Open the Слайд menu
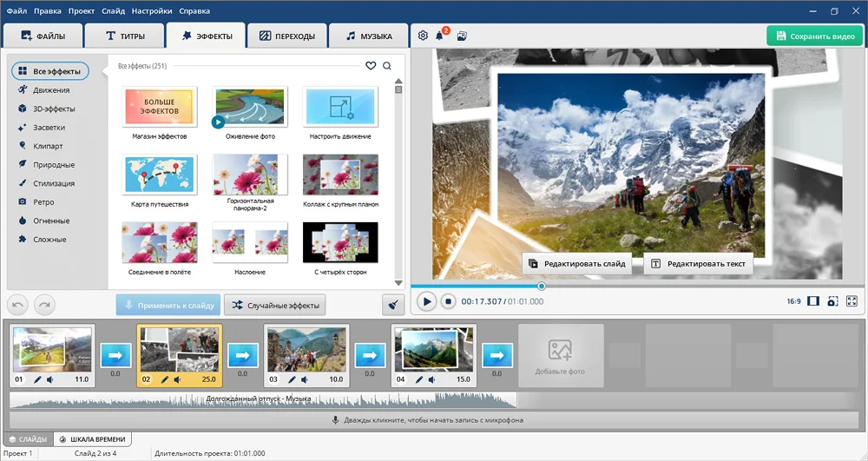868x461 pixels. [x=113, y=11]
